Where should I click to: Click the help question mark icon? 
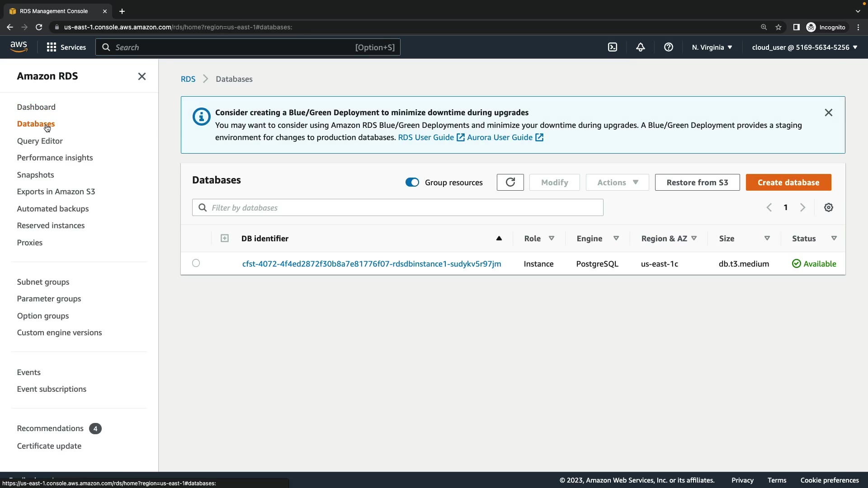(668, 47)
